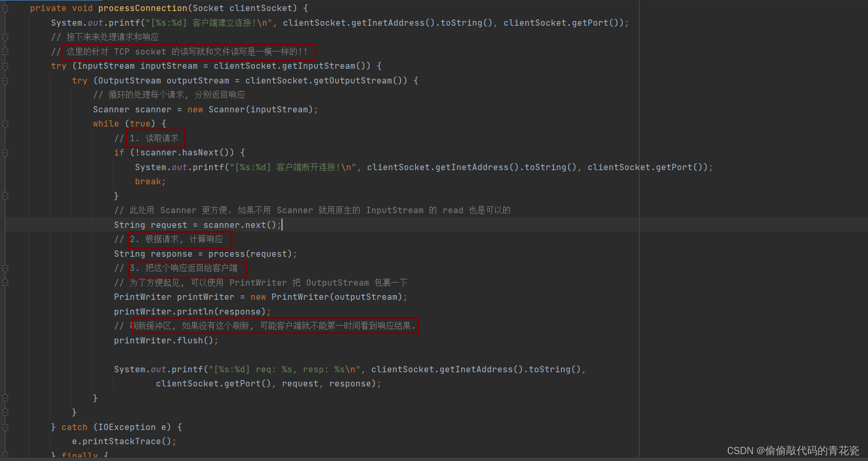
Task: Click the '客户端建立连接' printf string
Action: pyautogui.click(x=209, y=23)
